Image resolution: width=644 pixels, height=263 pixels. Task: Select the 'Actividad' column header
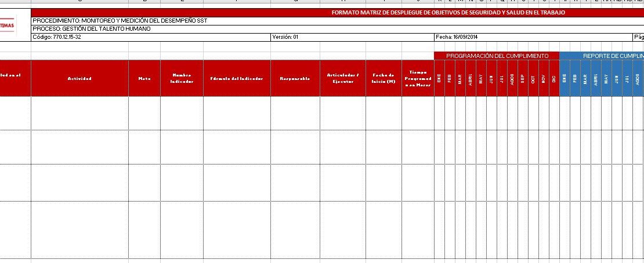point(79,78)
